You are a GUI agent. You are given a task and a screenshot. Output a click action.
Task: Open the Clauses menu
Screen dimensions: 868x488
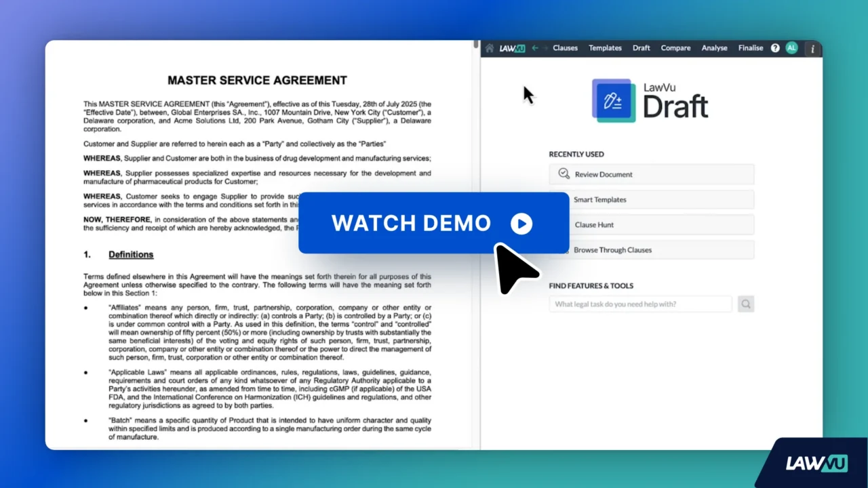tap(565, 48)
